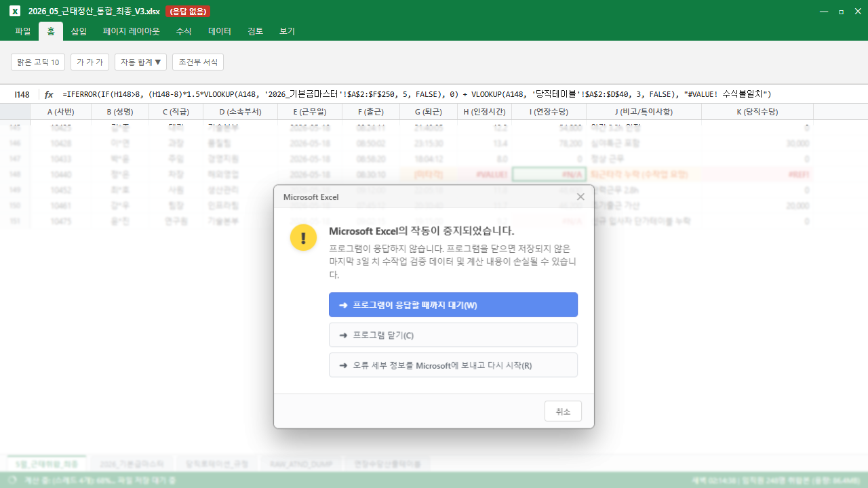Minimize the Excel window
The height and width of the screenshot is (488, 868).
click(x=823, y=12)
